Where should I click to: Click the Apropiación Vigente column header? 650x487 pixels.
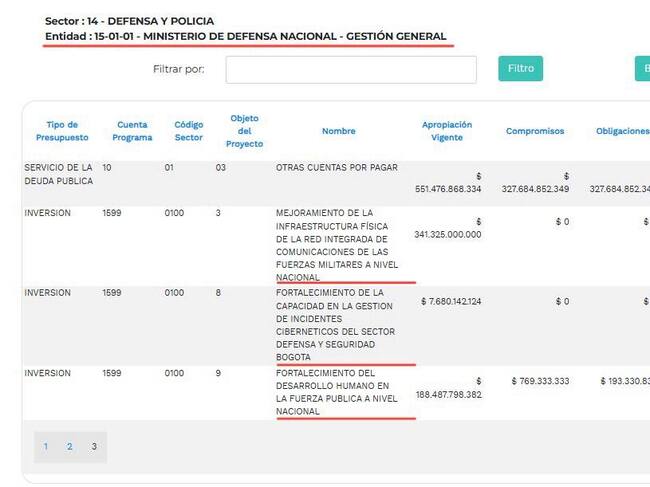(x=446, y=131)
